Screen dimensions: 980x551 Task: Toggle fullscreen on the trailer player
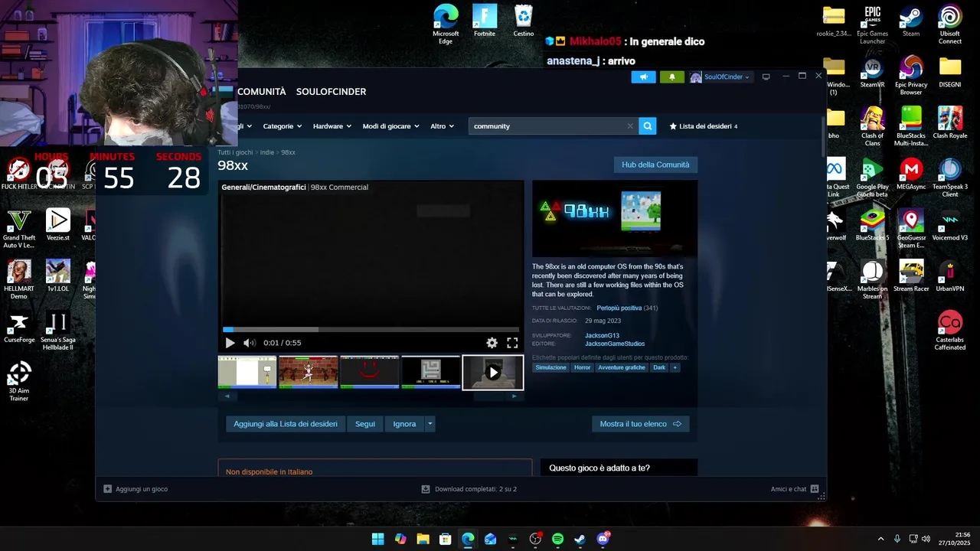coord(512,343)
